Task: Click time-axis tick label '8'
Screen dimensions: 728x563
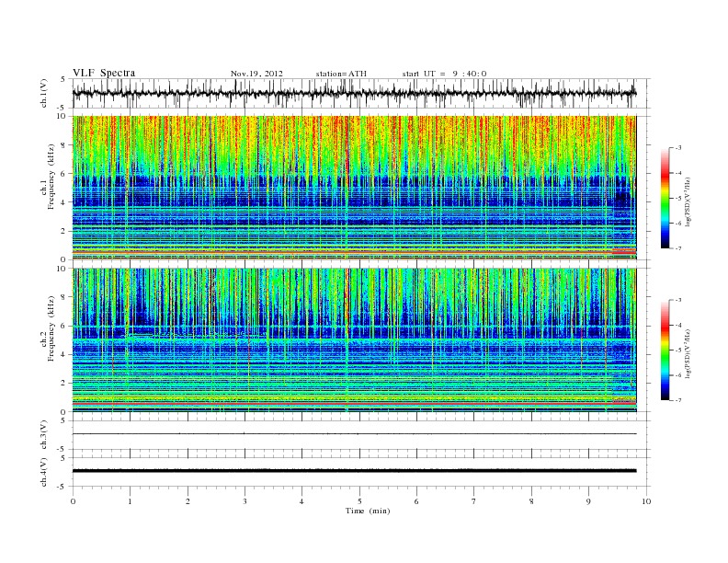Action: pyautogui.click(x=531, y=501)
